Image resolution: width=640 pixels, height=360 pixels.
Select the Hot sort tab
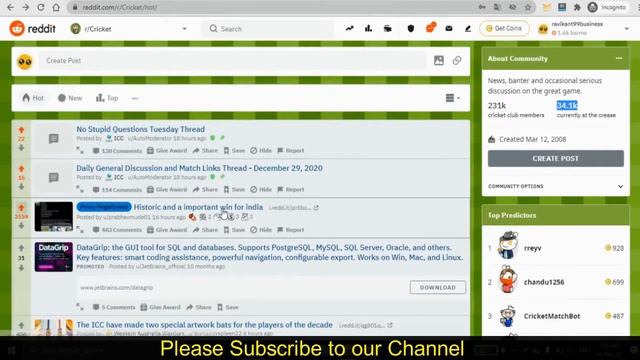point(33,98)
